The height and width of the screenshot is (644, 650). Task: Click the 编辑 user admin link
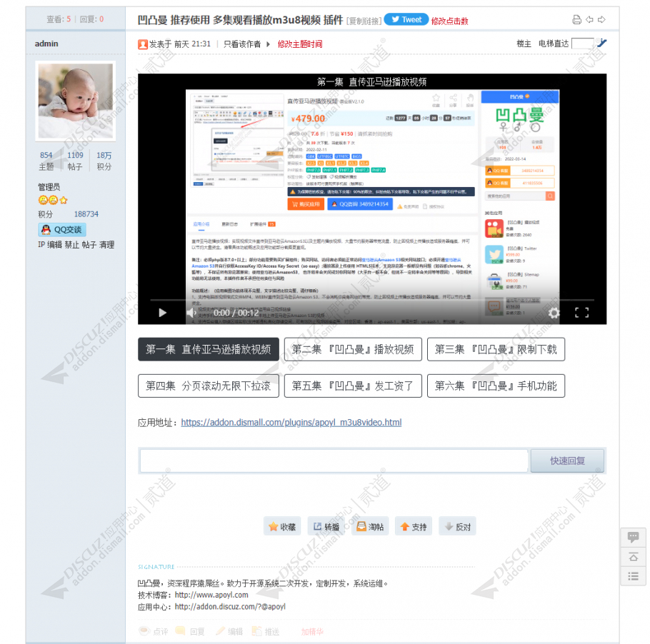[x=54, y=244]
